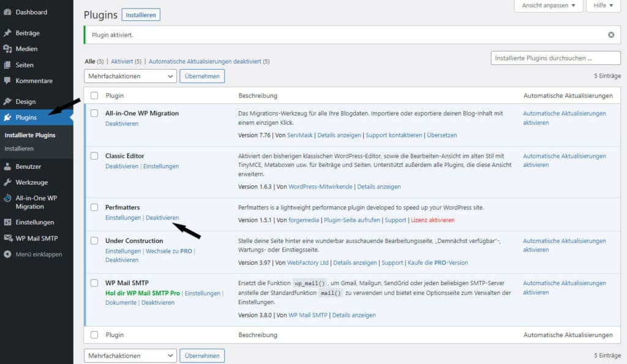Click the Beiträge pin icon
Viewport: 627px width, 364px height.
click(7, 33)
